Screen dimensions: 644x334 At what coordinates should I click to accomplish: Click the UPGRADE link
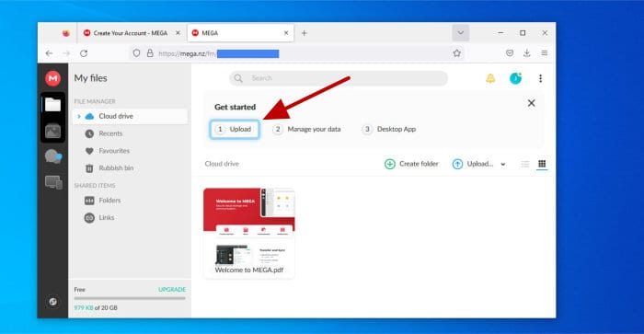pos(172,290)
